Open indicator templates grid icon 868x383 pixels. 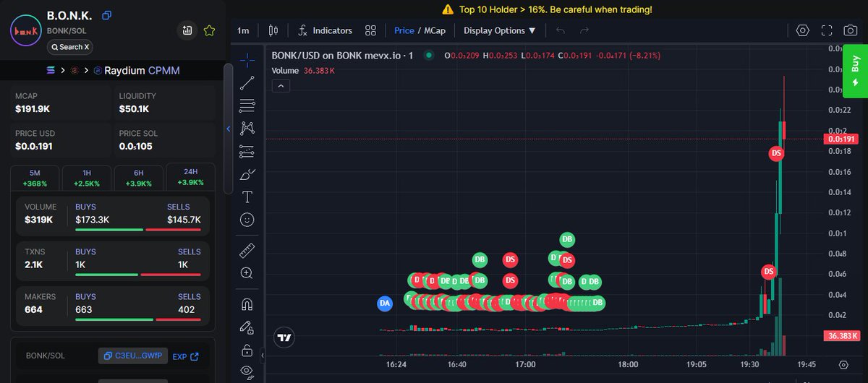[x=371, y=30]
